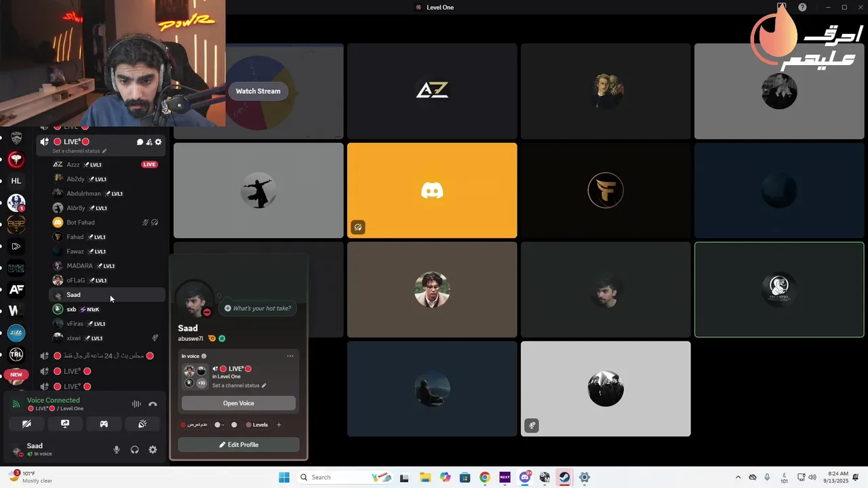Open the play-arrow server icon

(x=16, y=246)
